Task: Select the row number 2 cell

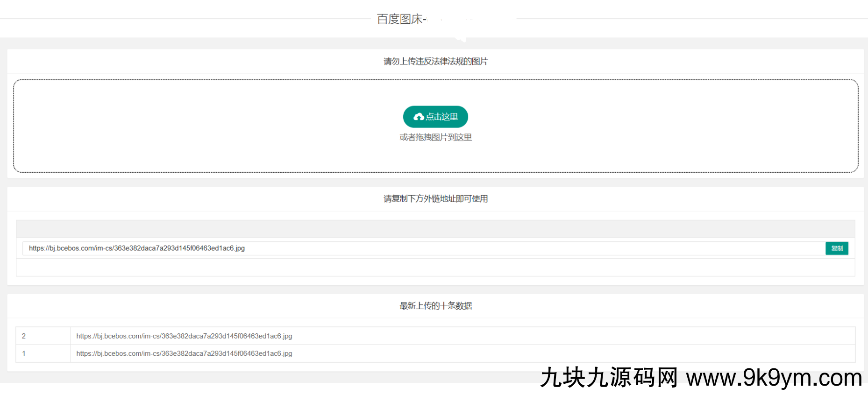Action: (x=43, y=336)
